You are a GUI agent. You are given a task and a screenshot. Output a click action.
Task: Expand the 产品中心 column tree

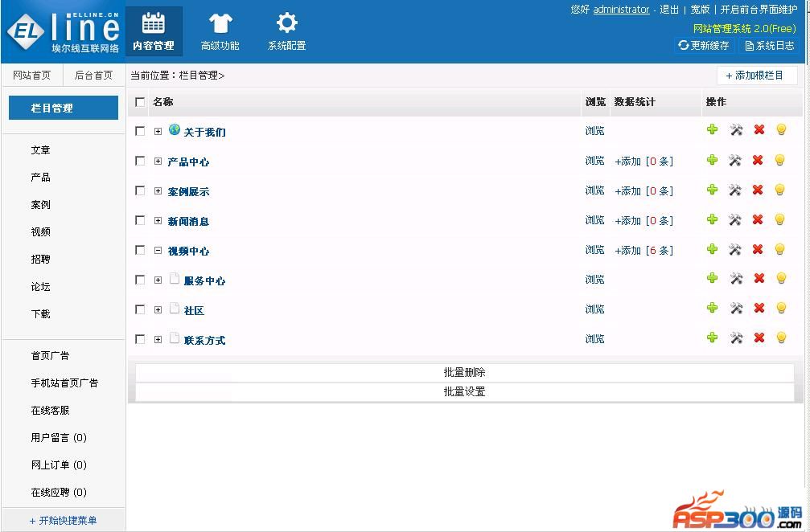point(158,161)
